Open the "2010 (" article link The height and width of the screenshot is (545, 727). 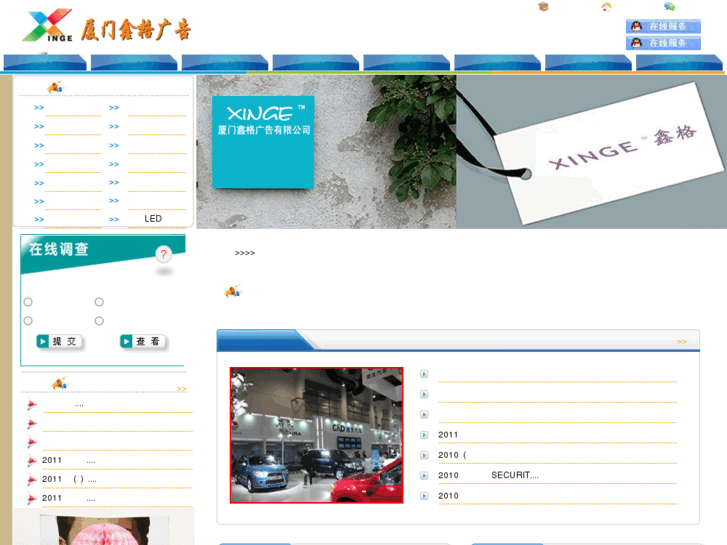point(452,455)
